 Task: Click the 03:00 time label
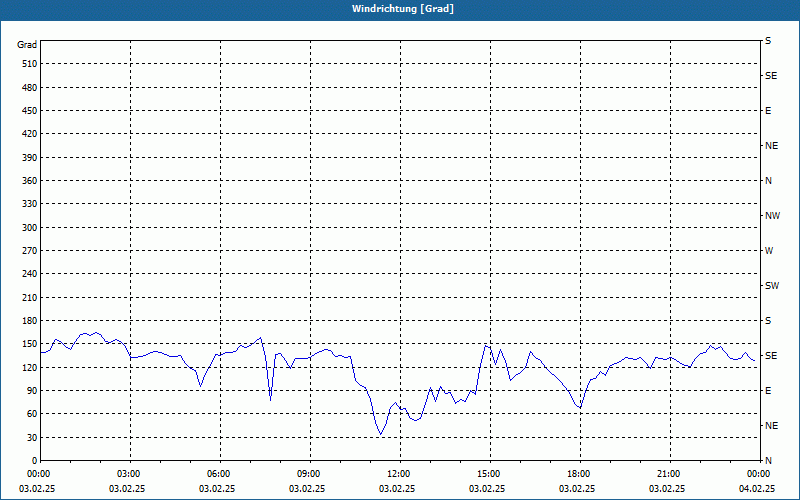coord(131,474)
